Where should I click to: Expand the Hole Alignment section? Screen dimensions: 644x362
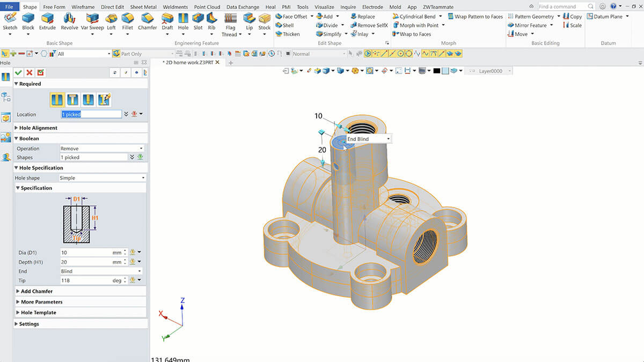pyautogui.click(x=39, y=128)
